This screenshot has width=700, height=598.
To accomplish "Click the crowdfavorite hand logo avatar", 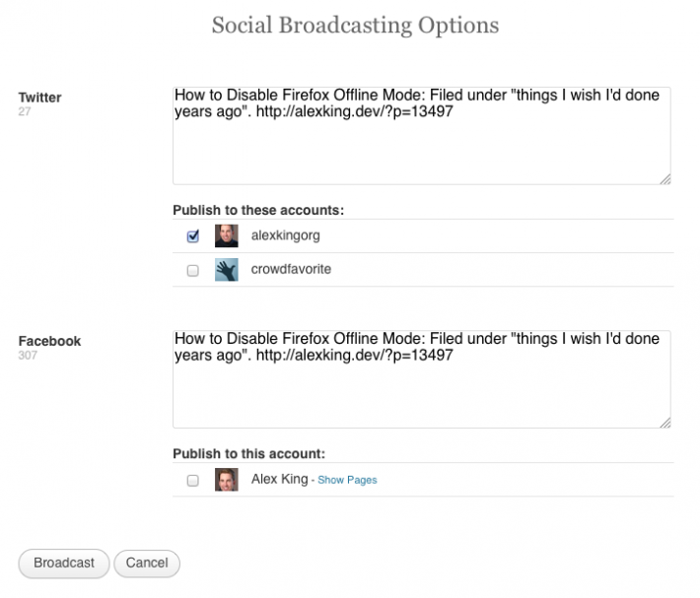I will (x=227, y=270).
